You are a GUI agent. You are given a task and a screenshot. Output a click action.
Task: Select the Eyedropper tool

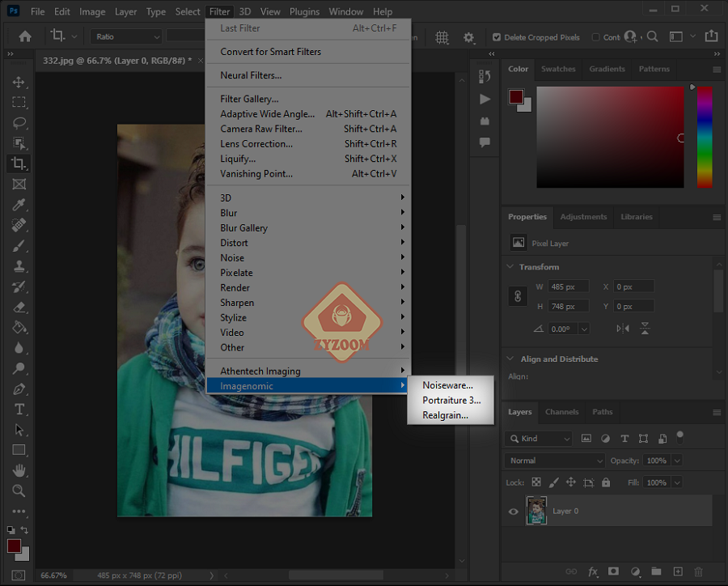19,205
